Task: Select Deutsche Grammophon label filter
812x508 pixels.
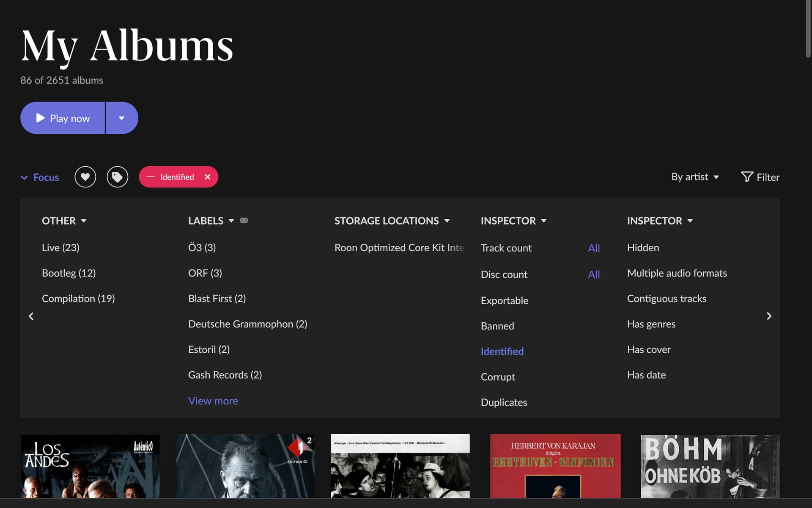Action: tap(247, 324)
